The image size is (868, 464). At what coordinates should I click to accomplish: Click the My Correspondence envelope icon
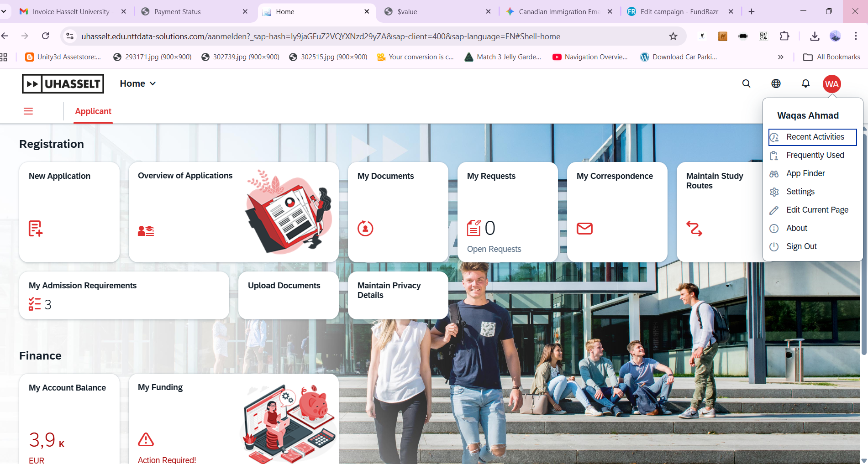point(584,228)
